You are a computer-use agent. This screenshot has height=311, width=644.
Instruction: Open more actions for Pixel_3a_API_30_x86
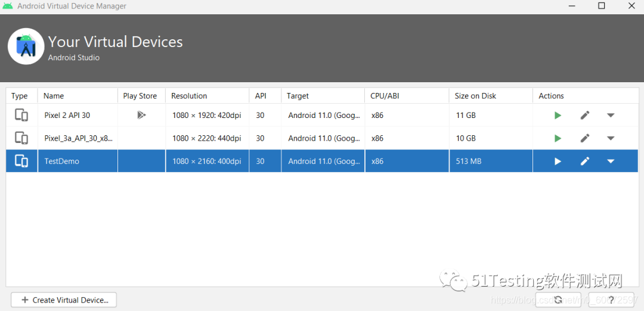point(611,138)
